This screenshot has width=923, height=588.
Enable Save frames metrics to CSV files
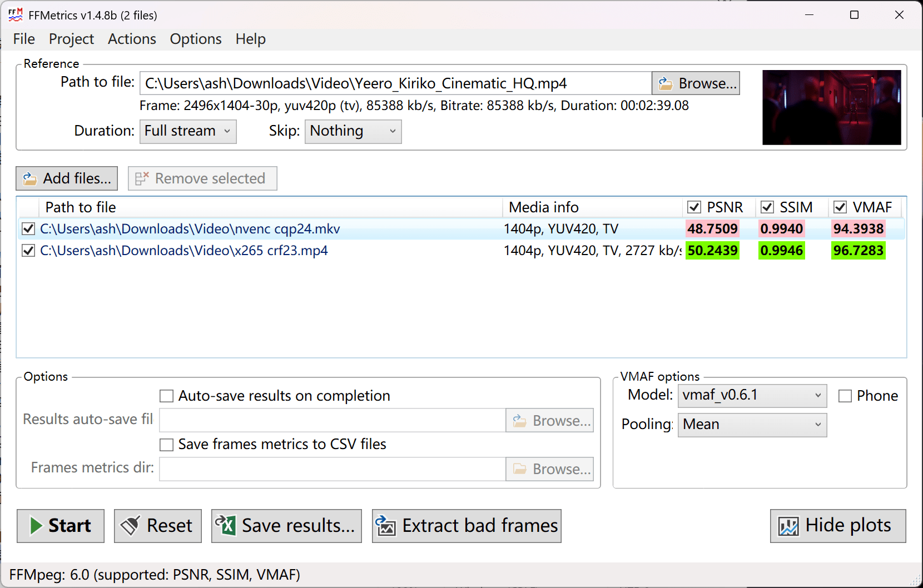166,445
